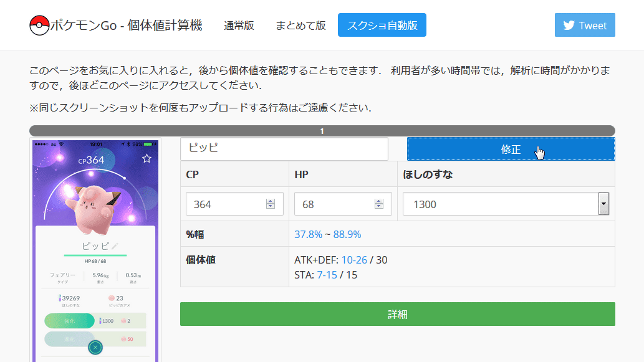Screen dimensions: 644x362
Task: Click the blue 修正 button
Action: (511, 149)
